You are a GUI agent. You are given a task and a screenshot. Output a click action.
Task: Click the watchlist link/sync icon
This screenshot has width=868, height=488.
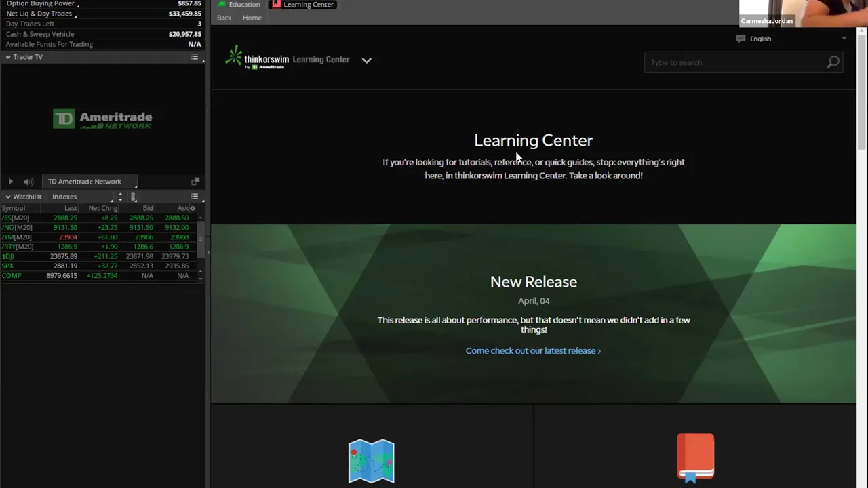pos(133,197)
